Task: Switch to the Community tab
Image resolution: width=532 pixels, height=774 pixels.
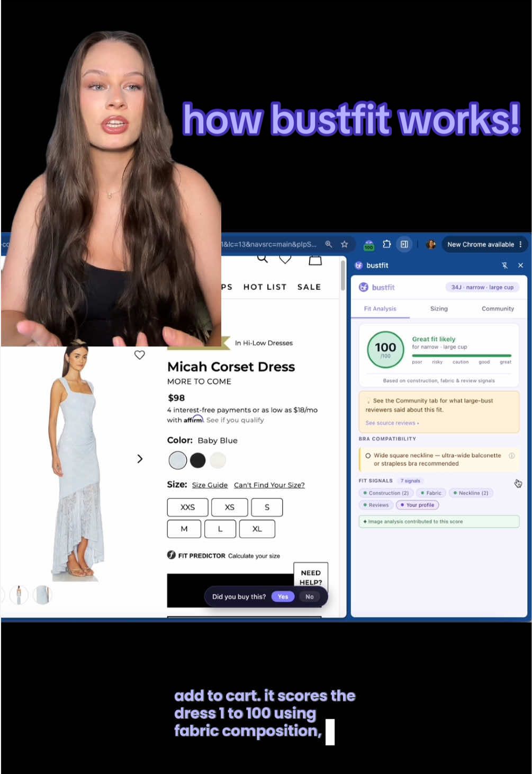Action: pyautogui.click(x=498, y=308)
